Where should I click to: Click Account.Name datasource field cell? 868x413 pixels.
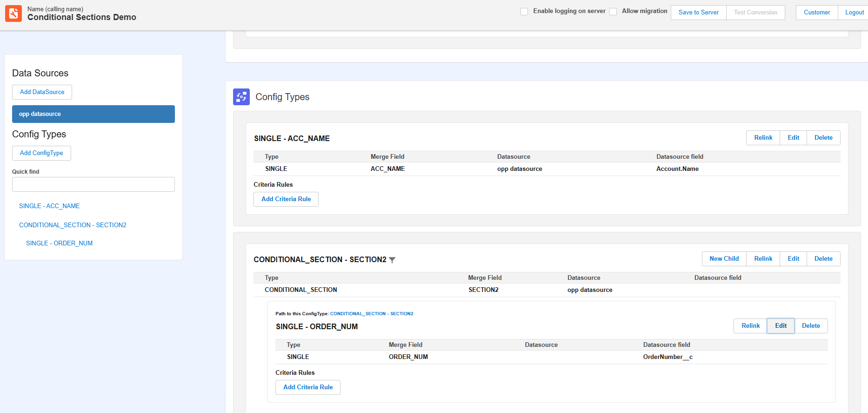point(677,169)
